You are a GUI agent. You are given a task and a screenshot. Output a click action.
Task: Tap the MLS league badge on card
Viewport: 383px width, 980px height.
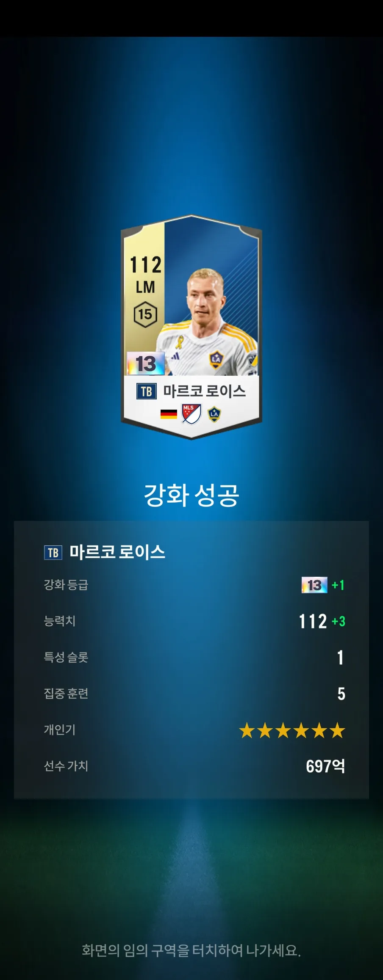pyautogui.click(x=191, y=414)
